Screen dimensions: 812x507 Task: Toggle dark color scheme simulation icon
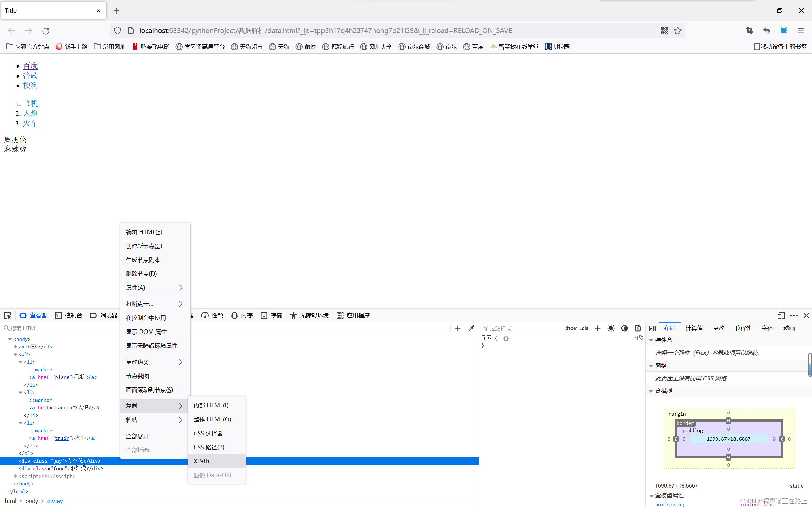pyautogui.click(x=624, y=328)
